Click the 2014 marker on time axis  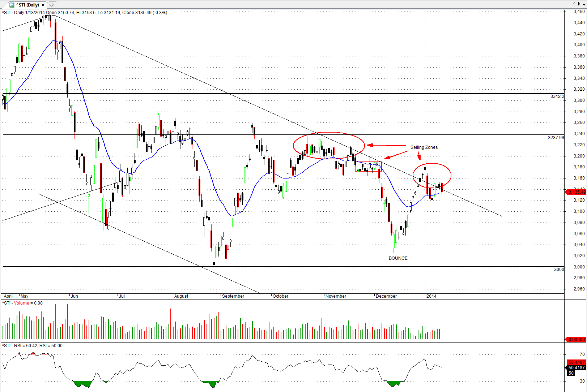coord(431,296)
